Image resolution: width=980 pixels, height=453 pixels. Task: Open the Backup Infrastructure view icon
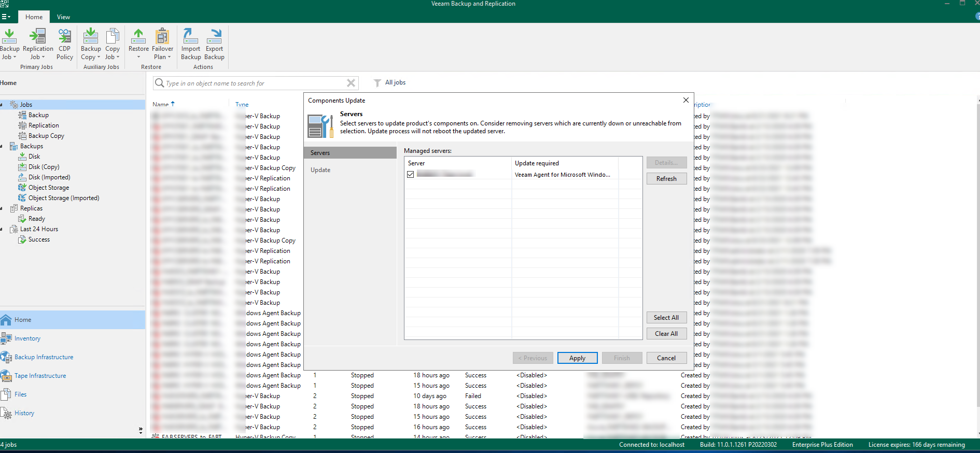(x=6, y=357)
